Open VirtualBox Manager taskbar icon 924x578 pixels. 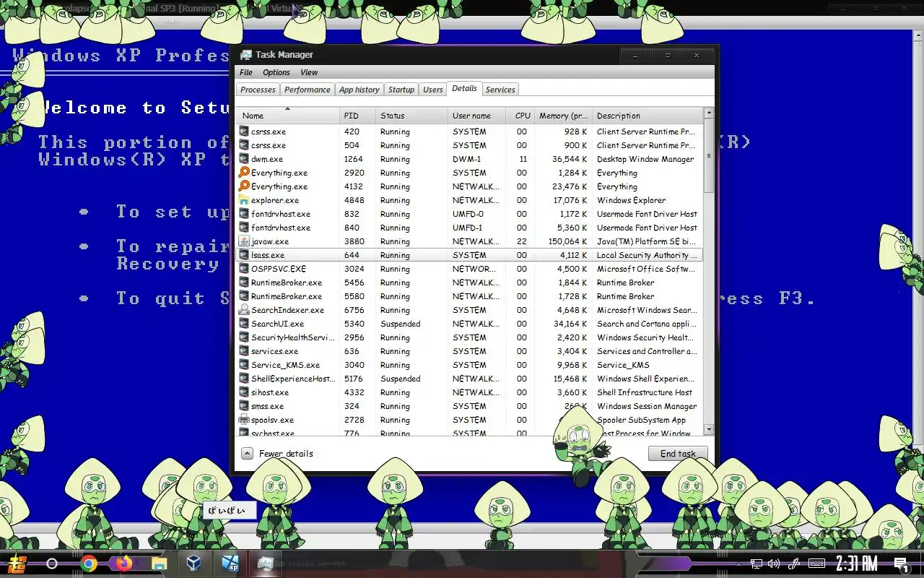coord(194,564)
